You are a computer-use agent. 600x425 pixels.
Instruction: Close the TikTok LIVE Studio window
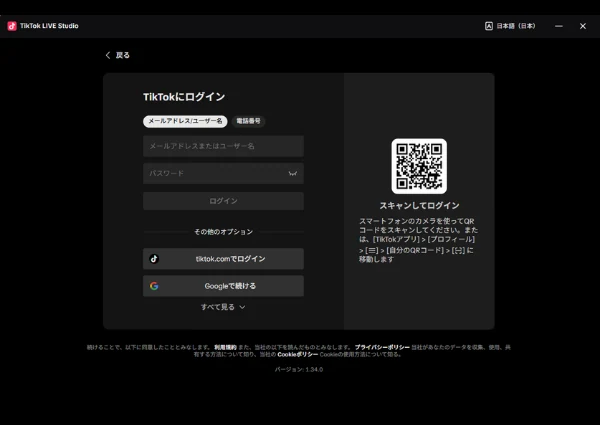pyautogui.click(x=583, y=26)
